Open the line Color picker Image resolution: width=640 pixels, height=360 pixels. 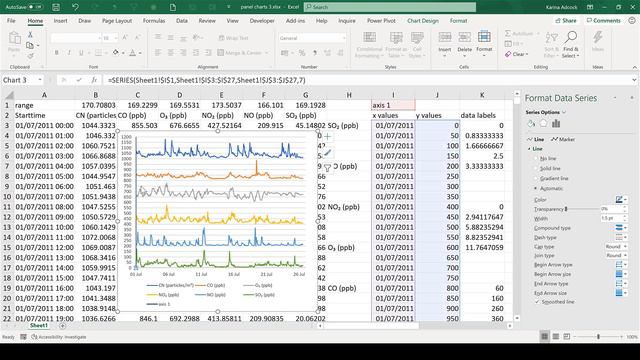621,200
